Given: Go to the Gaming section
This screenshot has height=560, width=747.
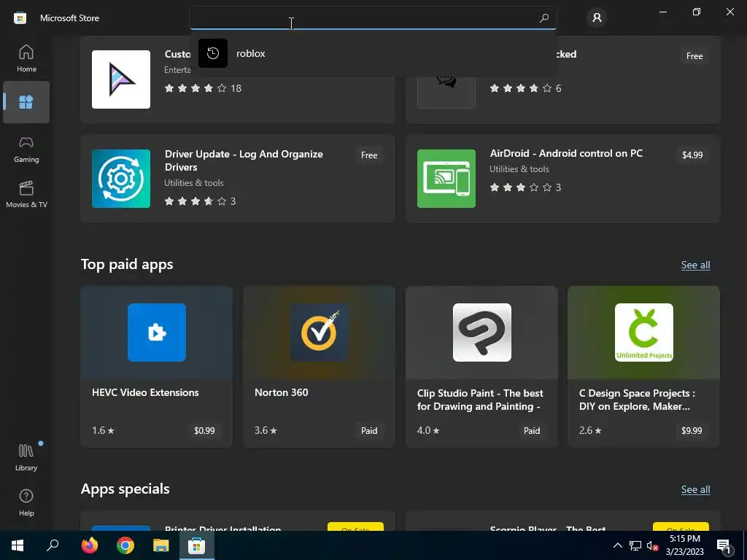Looking at the screenshot, I should 26,149.
